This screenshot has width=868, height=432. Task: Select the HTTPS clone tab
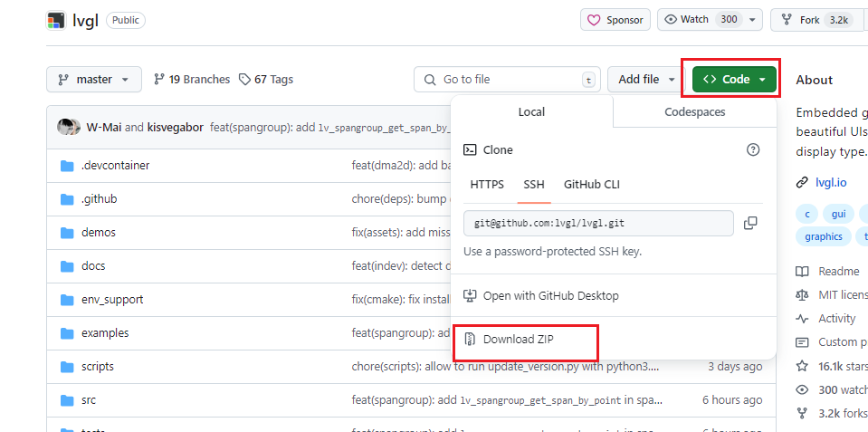click(x=487, y=185)
